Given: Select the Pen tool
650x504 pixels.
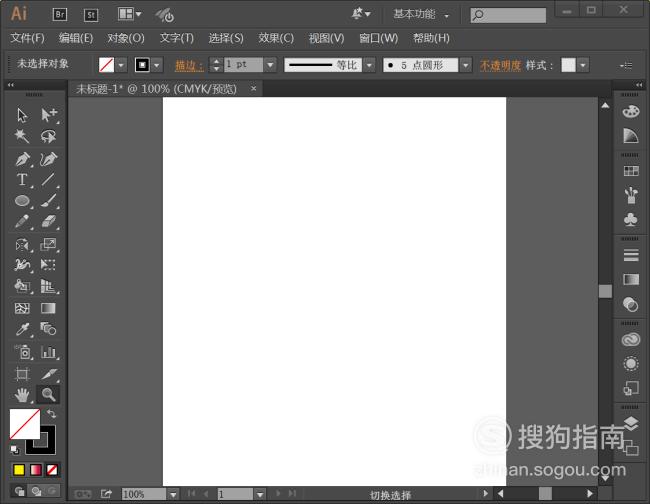Looking at the screenshot, I should (x=22, y=159).
